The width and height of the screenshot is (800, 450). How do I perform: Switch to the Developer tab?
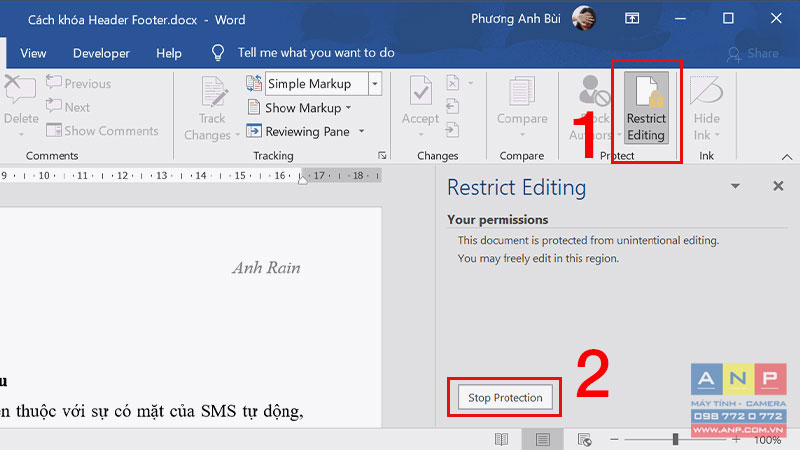click(101, 53)
